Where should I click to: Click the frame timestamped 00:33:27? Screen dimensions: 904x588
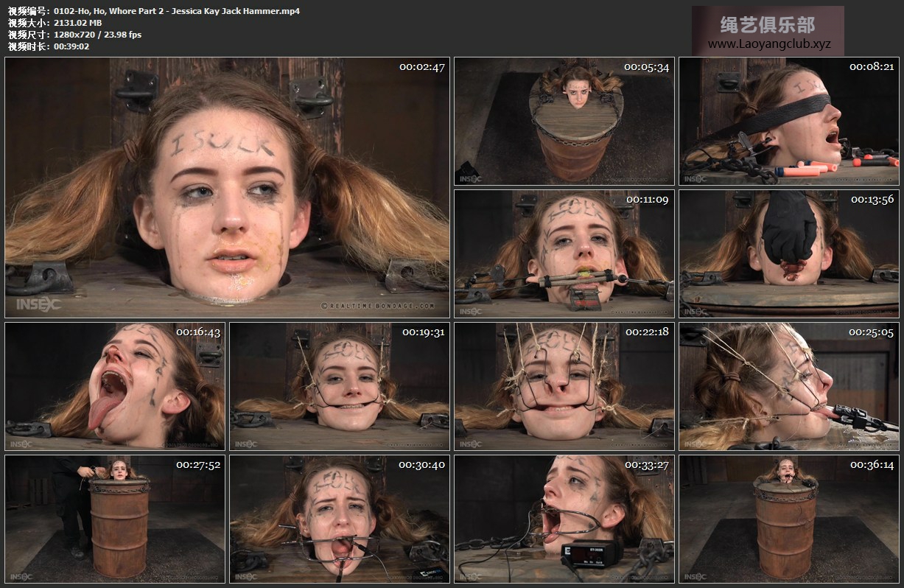point(564,518)
